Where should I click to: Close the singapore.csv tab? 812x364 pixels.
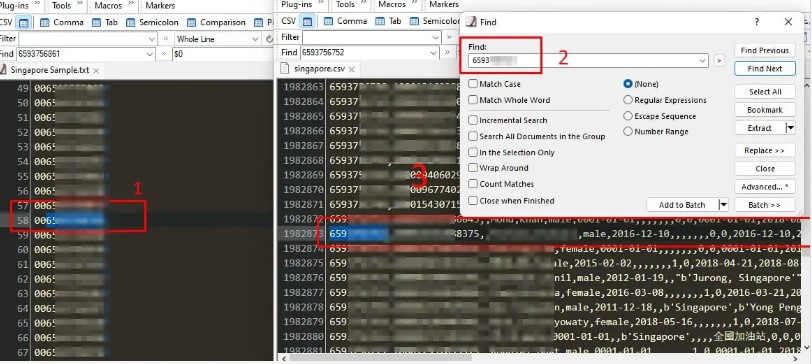(352, 69)
